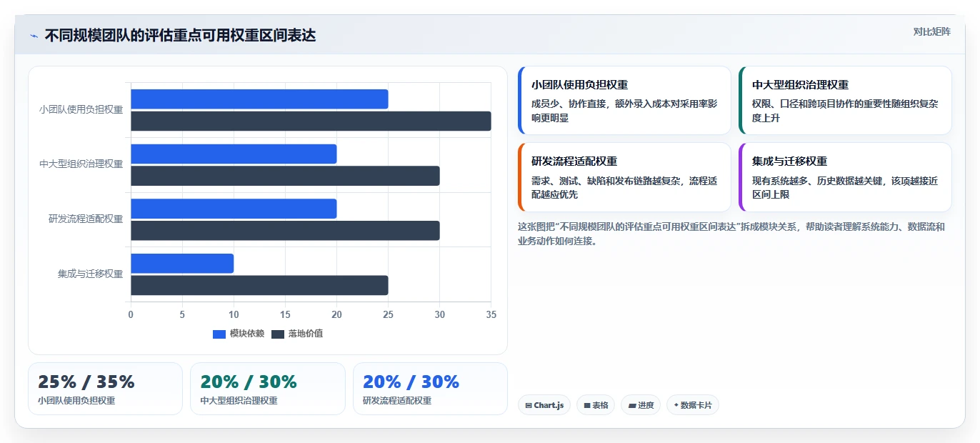The image size is (980, 443).
Task: Click the blue bar for 小团队使用负担权重
Action: tap(259, 99)
